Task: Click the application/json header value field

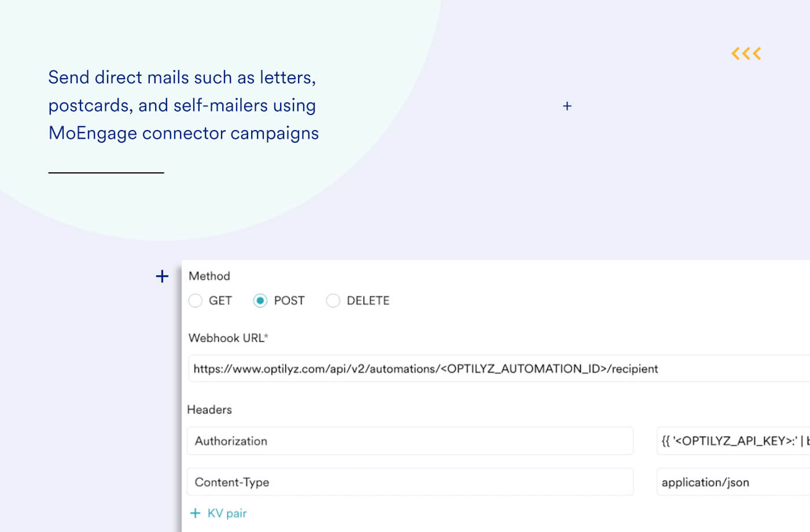Action: click(734, 482)
